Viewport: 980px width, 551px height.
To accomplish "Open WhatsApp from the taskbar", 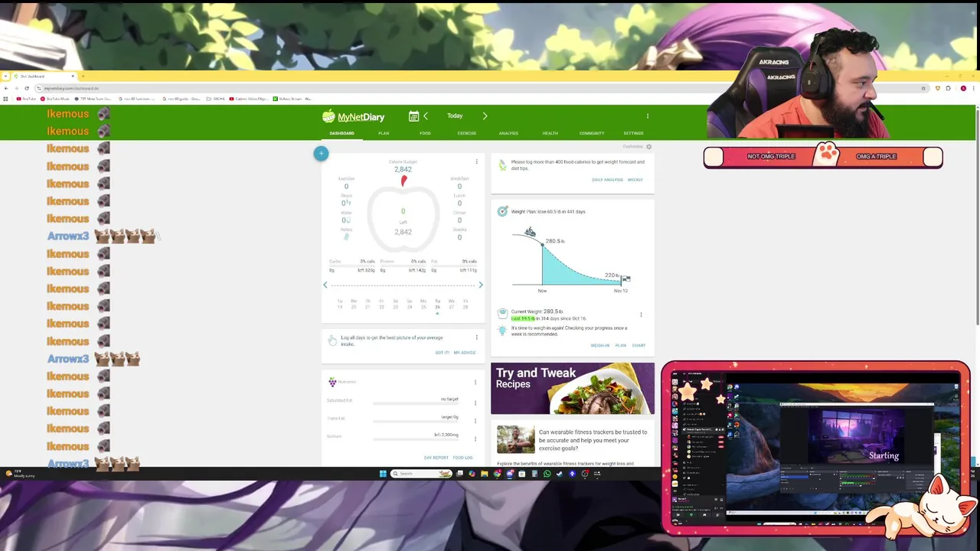I will 547,474.
